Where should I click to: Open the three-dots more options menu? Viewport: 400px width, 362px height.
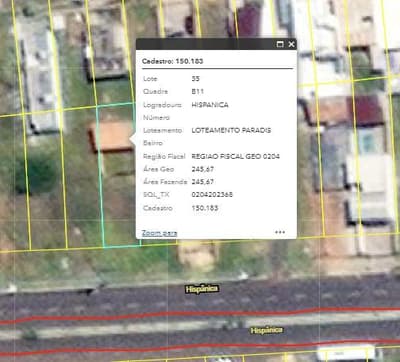coord(280,232)
